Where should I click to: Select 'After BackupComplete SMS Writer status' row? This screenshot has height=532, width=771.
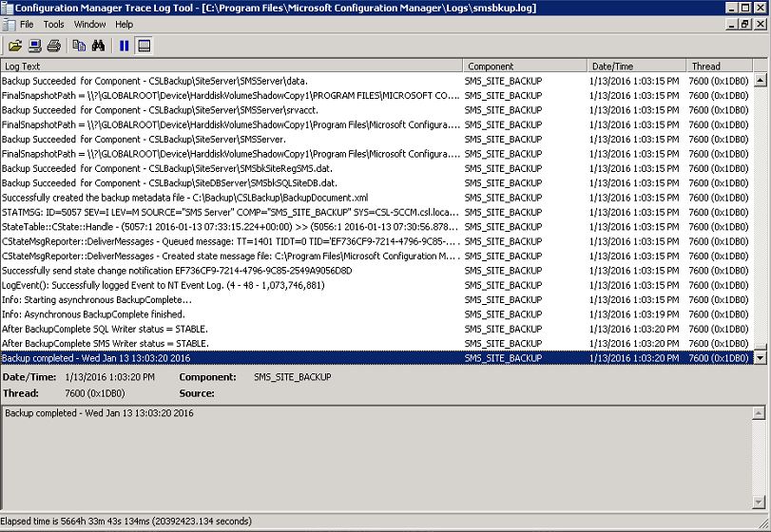(376, 344)
